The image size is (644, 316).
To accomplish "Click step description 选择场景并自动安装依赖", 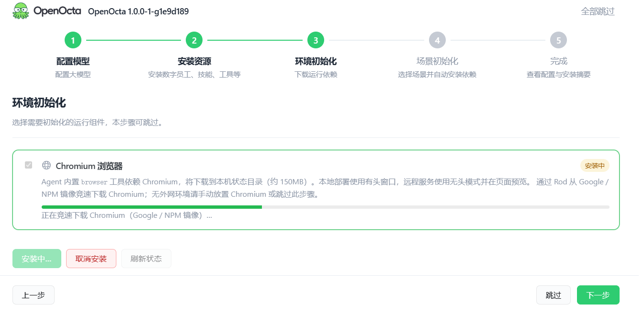I will [437, 75].
